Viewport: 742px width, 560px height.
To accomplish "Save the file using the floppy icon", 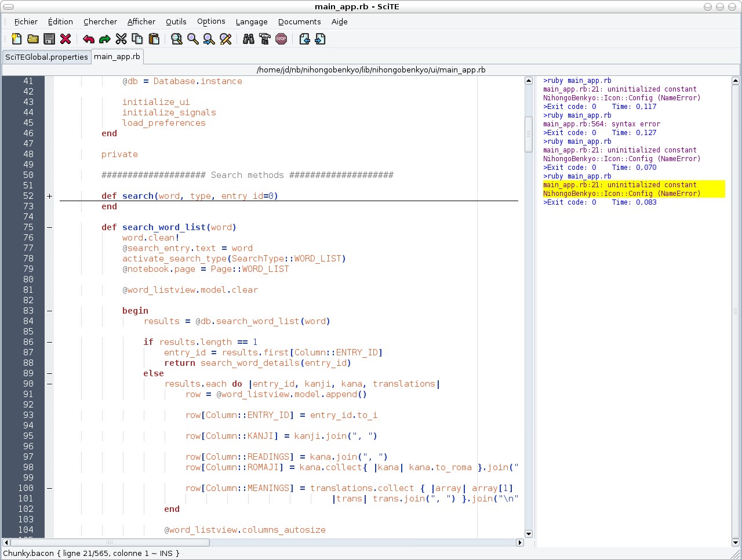I will click(x=49, y=39).
